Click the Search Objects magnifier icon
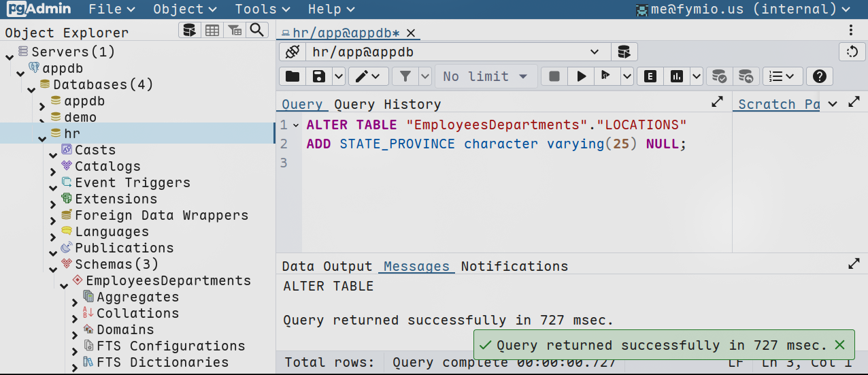The height and width of the screenshot is (375, 868). tap(256, 30)
